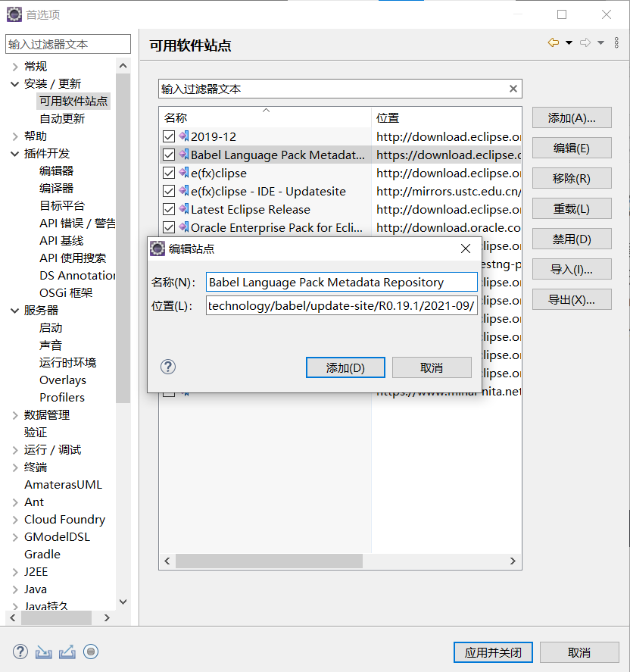The height and width of the screenshot is (672, 630).
Task: Select the OSGi 框架 tree item
Action: tap(66, 292)
